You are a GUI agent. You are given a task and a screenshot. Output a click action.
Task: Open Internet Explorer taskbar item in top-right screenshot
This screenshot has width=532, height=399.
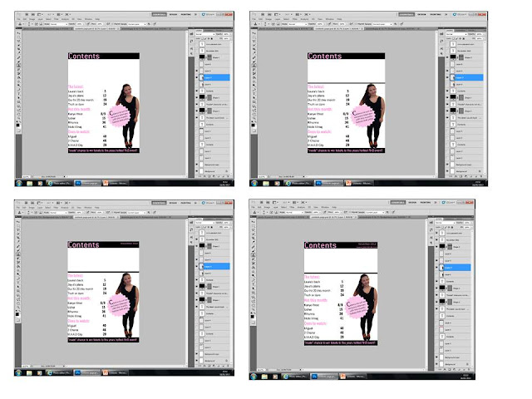[298, 183]
